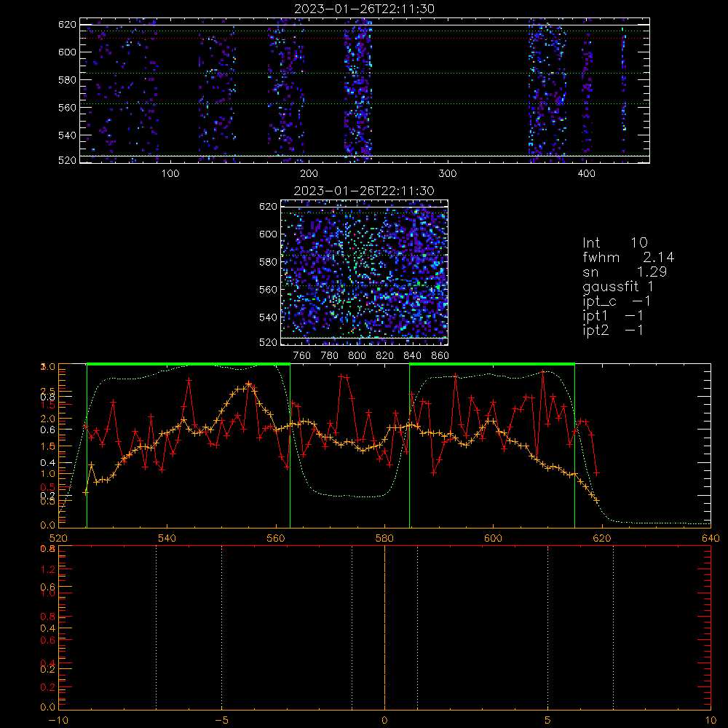The image size is (728, 728).
Task: Click the 640 x-axis label of the profile plot
Action: coord(711,538)
